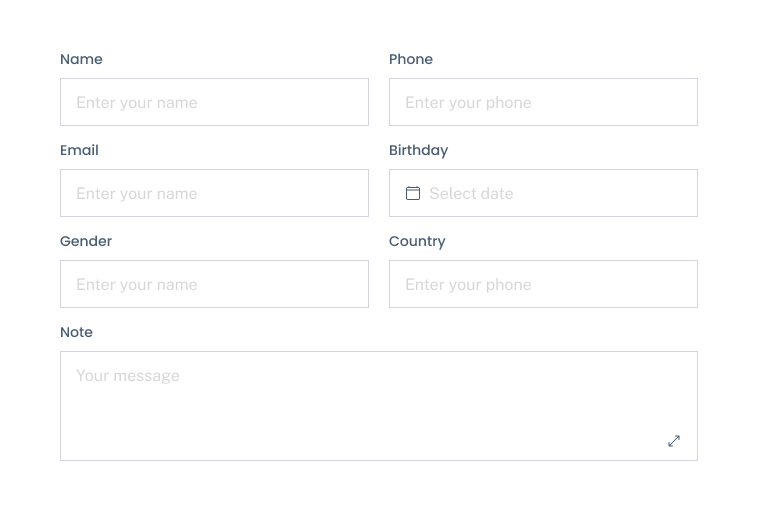
Task: Focus the Name input field
Action: point(214,102)
